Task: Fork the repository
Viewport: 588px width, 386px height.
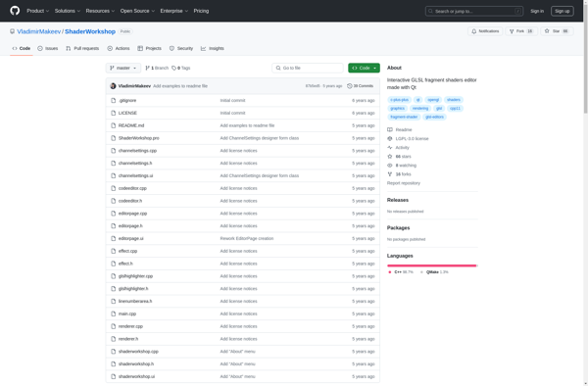Action: click(x=521, y=31)
